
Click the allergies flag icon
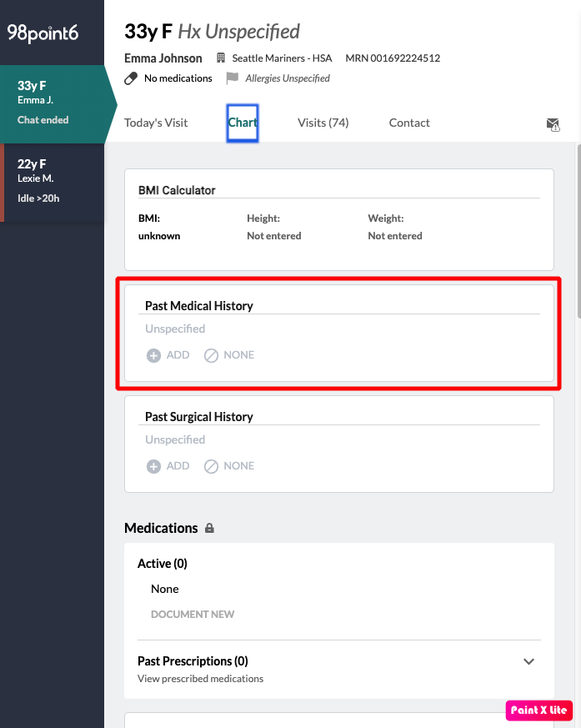click(233, 78)
